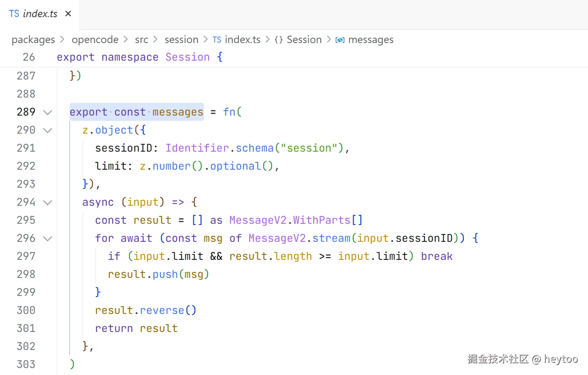Open the packages breadcrumb
The width and height of the screenshot is (588, 375).
click(33, 40)
